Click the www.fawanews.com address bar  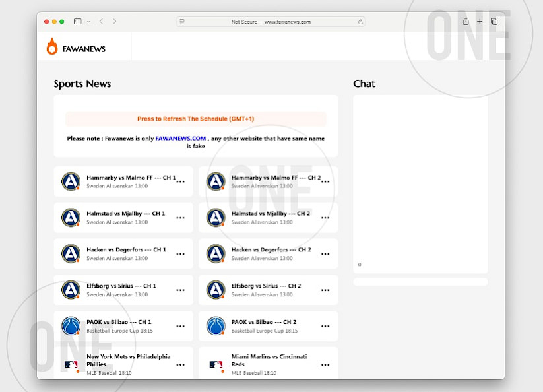271,22
